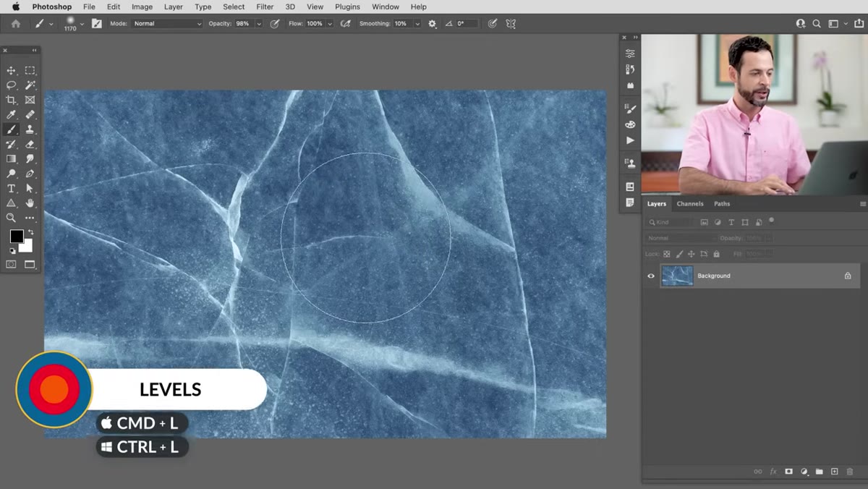Select the Eyedropper tool
Viewport: 868px width, 489px height.
(12, 114)
